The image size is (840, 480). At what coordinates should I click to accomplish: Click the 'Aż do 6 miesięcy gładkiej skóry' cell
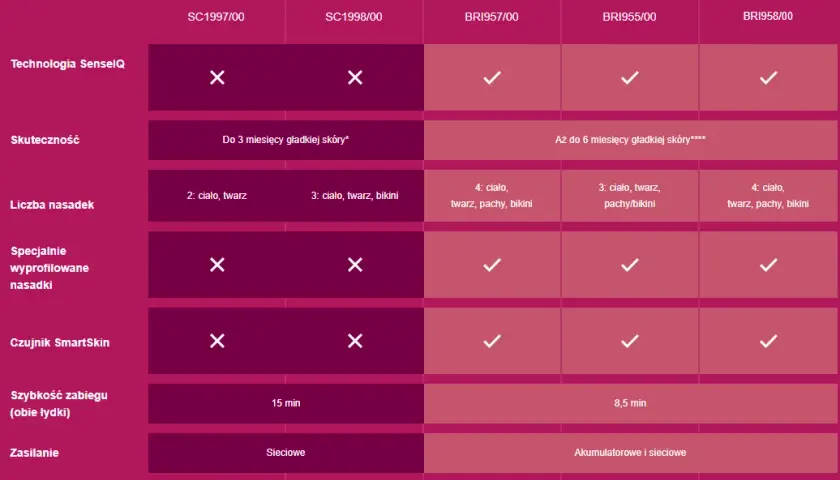pos(631,140)
